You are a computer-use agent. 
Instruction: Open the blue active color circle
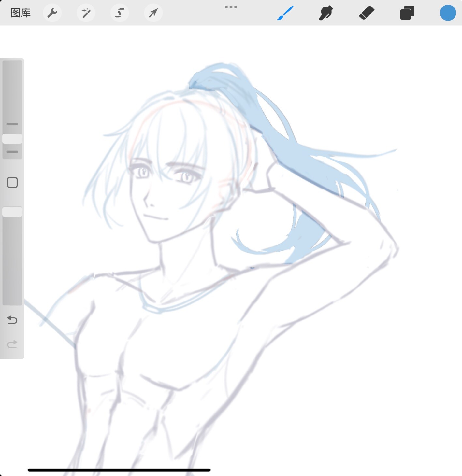(448, 13)
